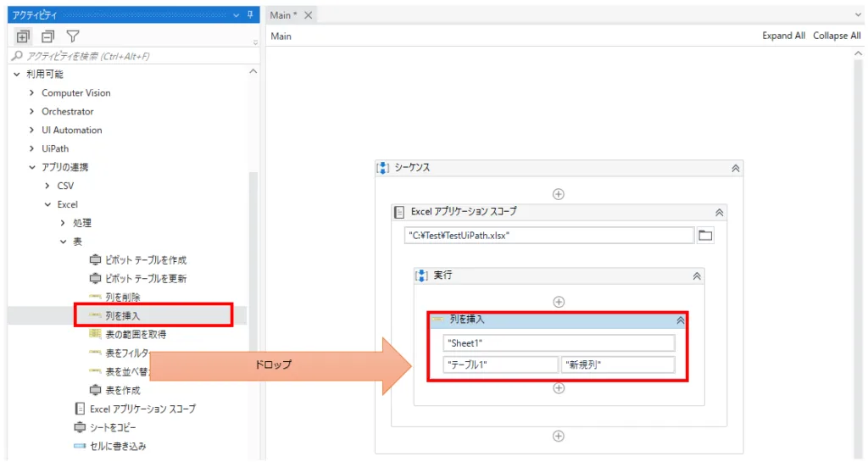
Task: Pin the Activities panel using the pin icon
Action: pyautogui.click(x=250, y=14)
